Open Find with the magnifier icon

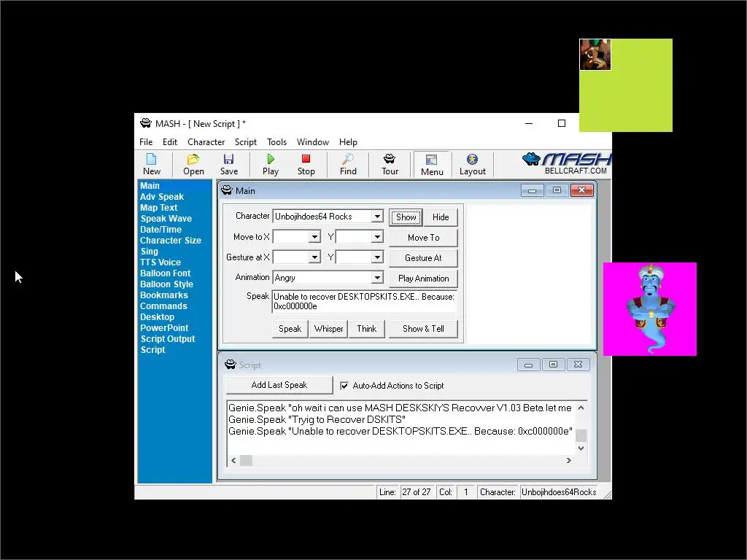coord(348,164)
